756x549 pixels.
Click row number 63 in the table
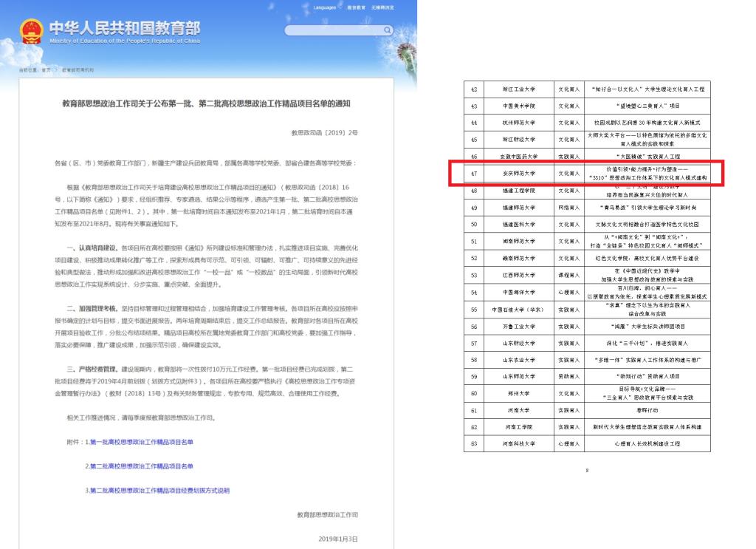click(474, 444)
